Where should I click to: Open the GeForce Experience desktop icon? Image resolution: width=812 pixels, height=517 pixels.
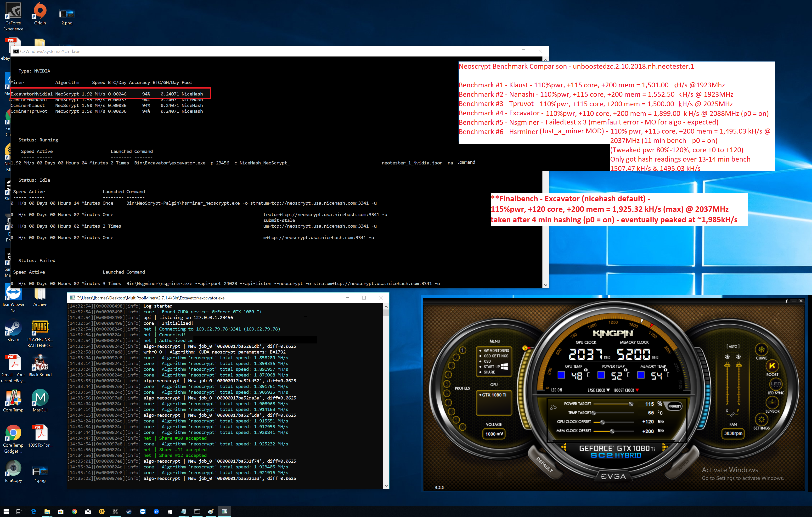point(13,17)
